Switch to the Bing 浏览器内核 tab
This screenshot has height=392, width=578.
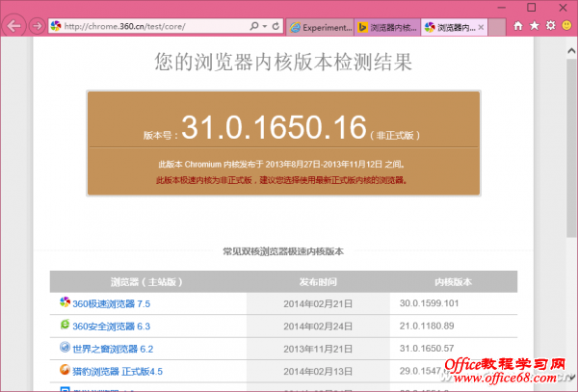click(x=387, y=27)
